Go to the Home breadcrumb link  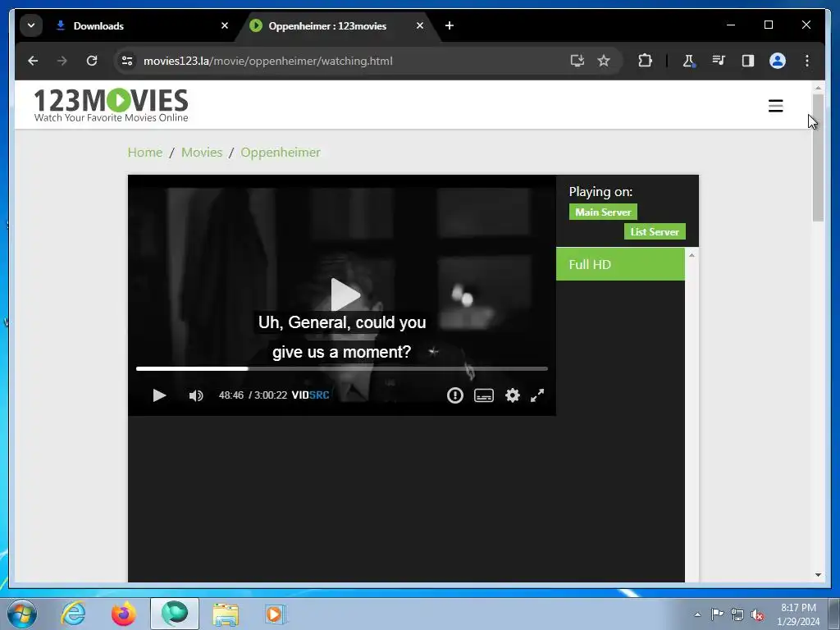pos(144,152)
